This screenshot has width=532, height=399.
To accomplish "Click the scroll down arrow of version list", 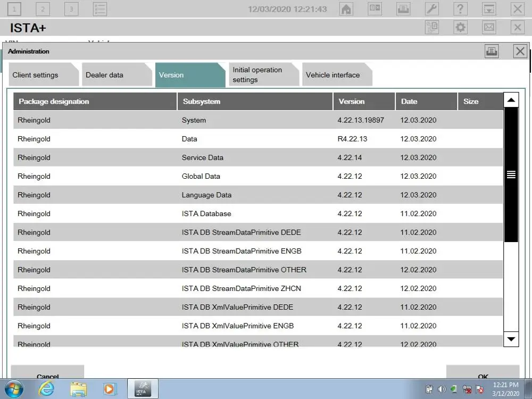I will (x=511, y=338).
